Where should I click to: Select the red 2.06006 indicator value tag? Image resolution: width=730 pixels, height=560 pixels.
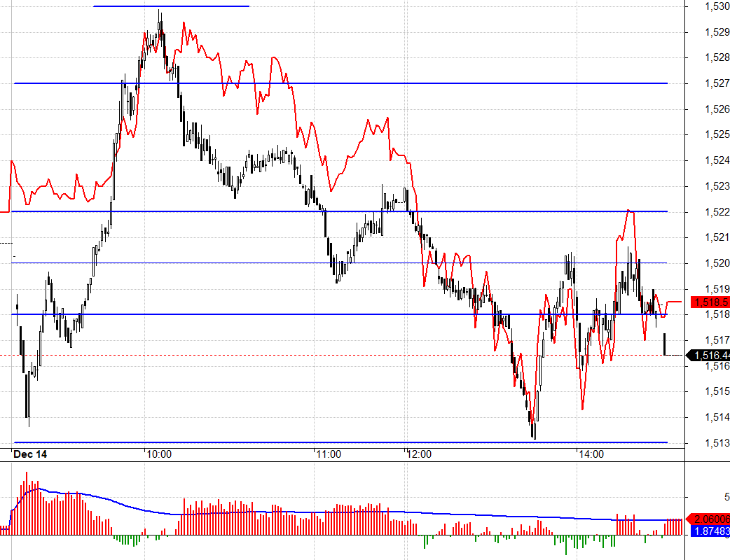click(x=708, y=519)
